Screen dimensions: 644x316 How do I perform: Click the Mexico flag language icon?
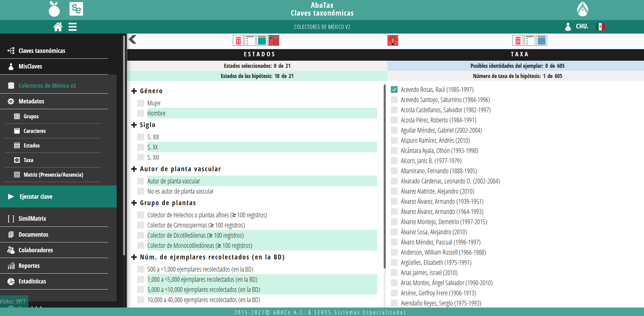(x=600, y=26)
